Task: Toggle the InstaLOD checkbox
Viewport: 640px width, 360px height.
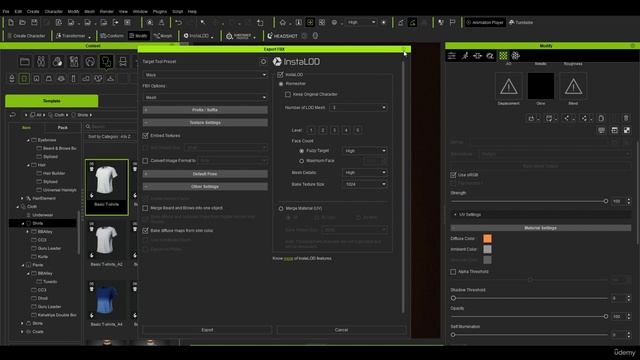Action: coord(280,75)
